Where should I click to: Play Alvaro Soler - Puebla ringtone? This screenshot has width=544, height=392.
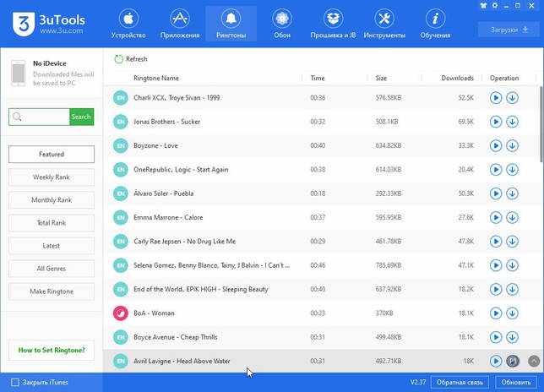496,193
